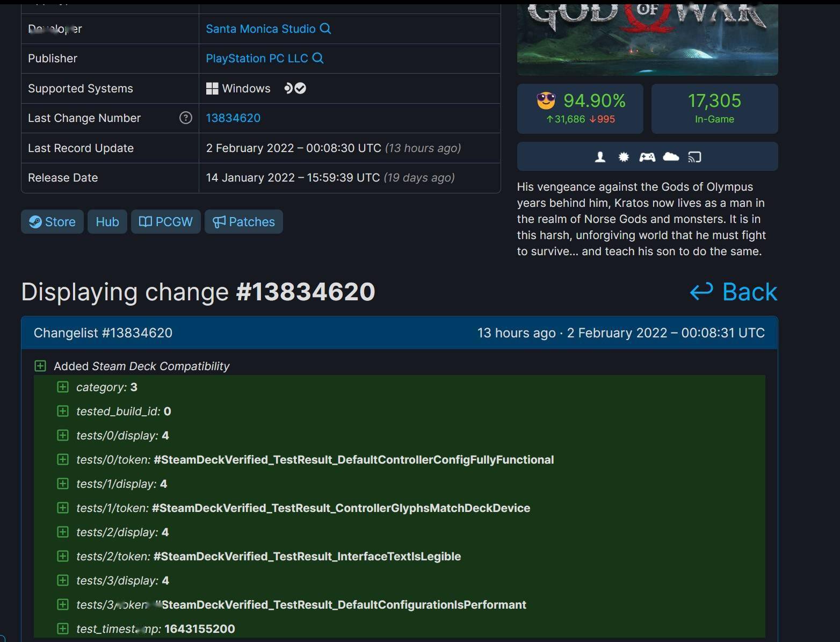840x642 pixels.
Task: Click the help icon next to Last Change Number
Action: (x=185, y=118)
